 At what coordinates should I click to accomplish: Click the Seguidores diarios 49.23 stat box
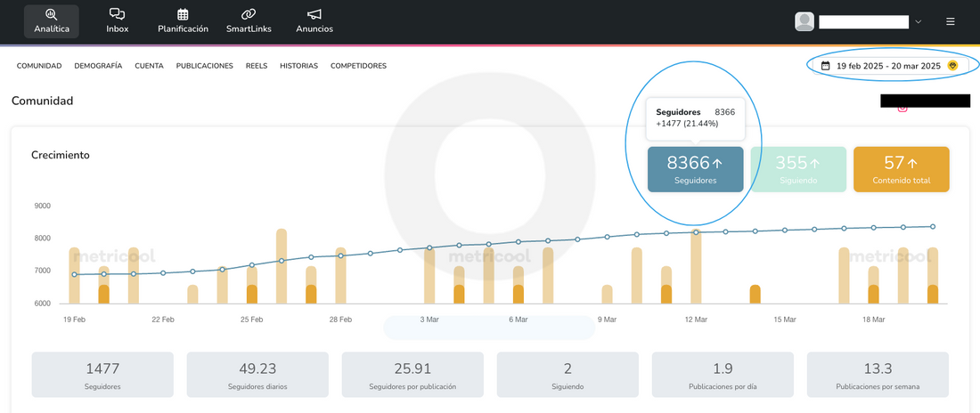point(257,375)
